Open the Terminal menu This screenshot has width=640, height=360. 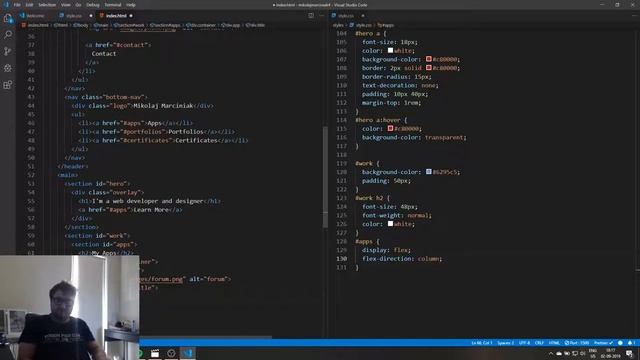pyautogui.click(x=113, y=5)
